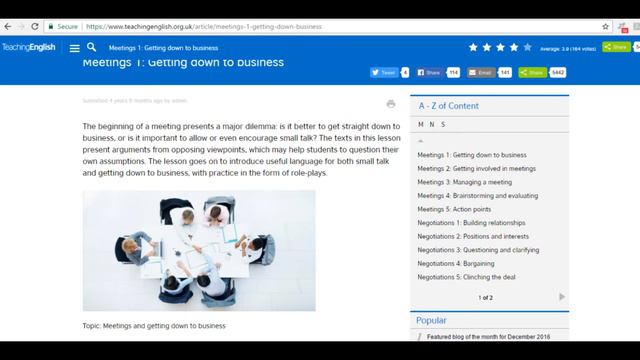Open the hamburger navigation menu
Image resolution: width=640 pixels, height=360 pixels.
[x=74, y=48]
